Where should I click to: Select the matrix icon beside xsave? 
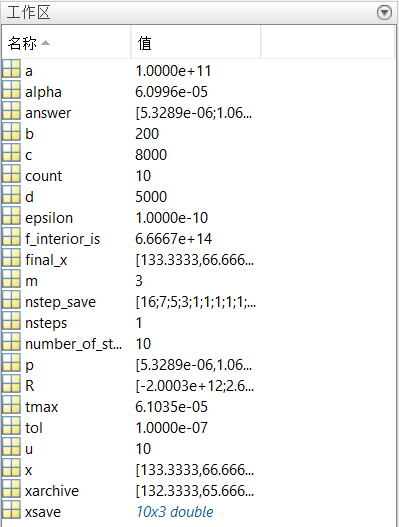pos(11,511)
